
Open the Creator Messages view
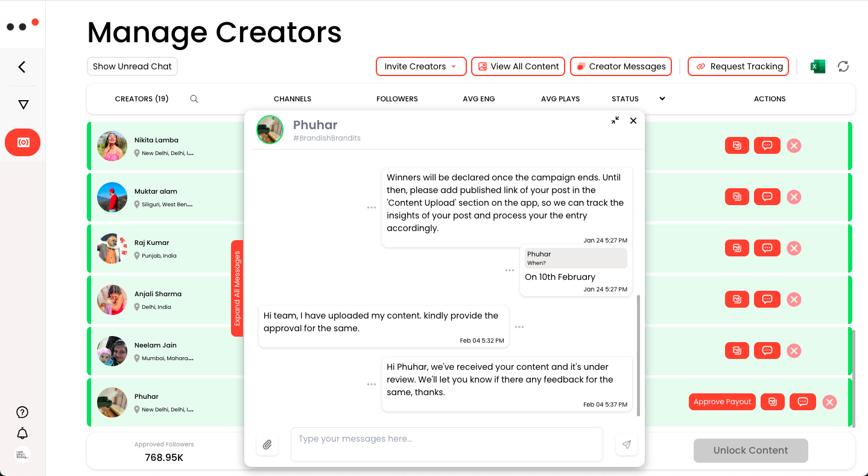click(x=621, y=66)
